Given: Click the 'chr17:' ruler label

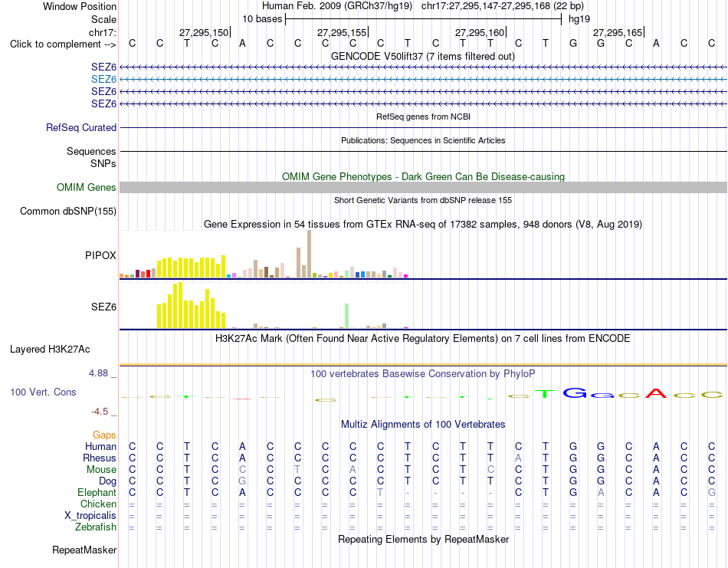Looking at the screenshot, I should [103, 32].
